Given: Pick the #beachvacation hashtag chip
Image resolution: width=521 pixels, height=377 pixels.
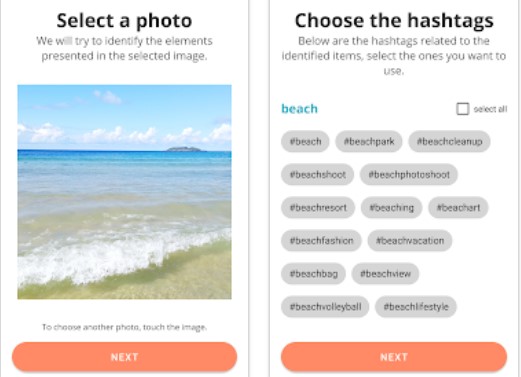Looking at the screenshot, I should point(410,240).
